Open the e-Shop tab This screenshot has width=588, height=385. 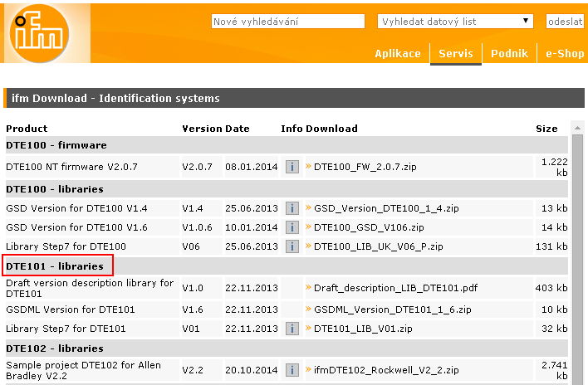pyautogui.click(x=565, y=54)
